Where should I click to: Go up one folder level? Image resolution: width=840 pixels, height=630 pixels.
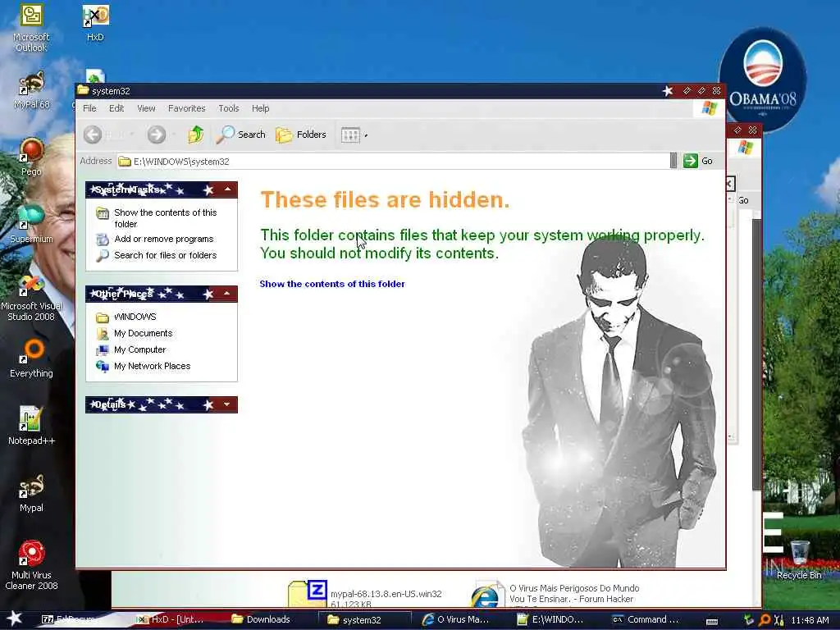(195, 135)
